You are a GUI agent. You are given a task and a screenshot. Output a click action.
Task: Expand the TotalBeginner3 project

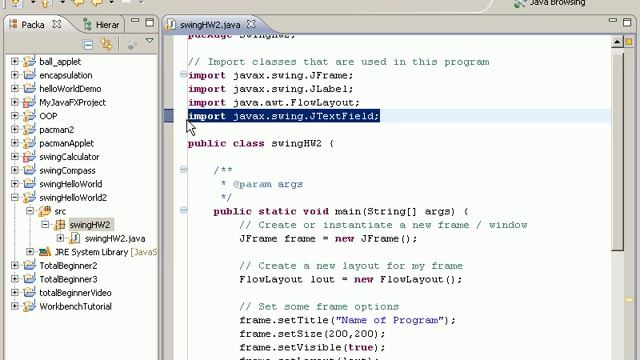(x=15, y=279)
